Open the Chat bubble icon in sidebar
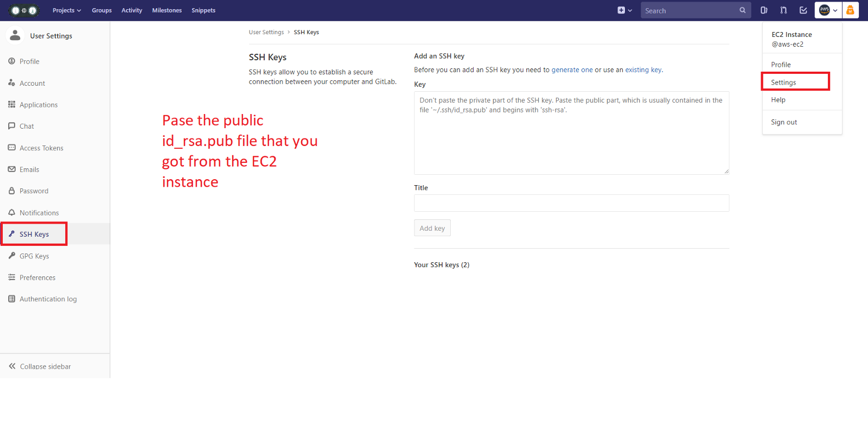Screen dimensions: 868x430 12,126
